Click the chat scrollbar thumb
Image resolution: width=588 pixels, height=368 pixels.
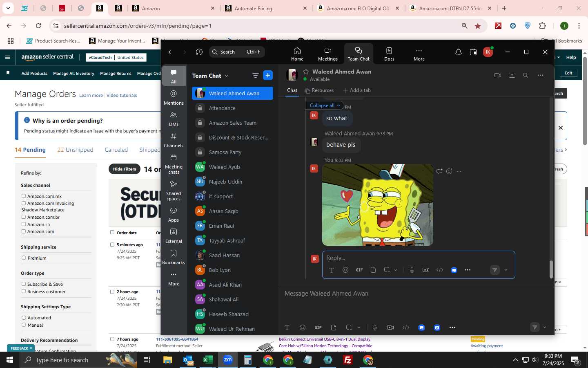[x=551, y=269]
